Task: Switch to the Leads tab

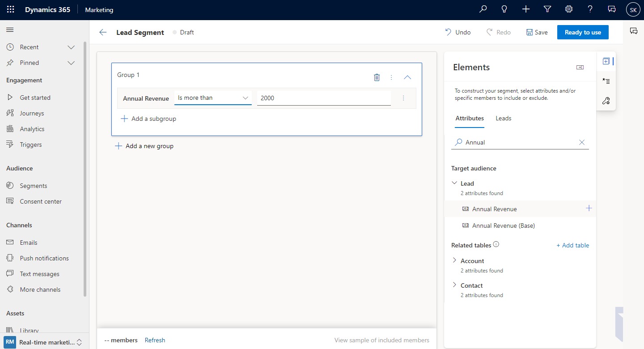Action: point(503,118)
